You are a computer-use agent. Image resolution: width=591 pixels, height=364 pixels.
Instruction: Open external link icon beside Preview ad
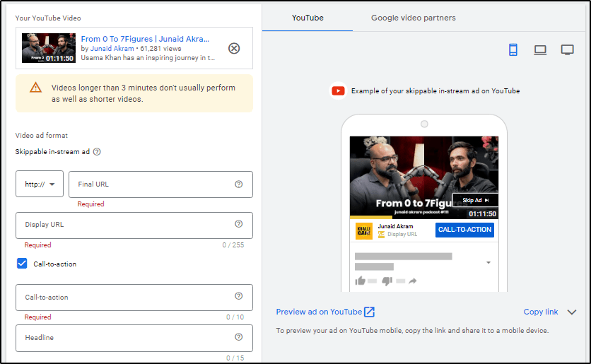point(369,312)
